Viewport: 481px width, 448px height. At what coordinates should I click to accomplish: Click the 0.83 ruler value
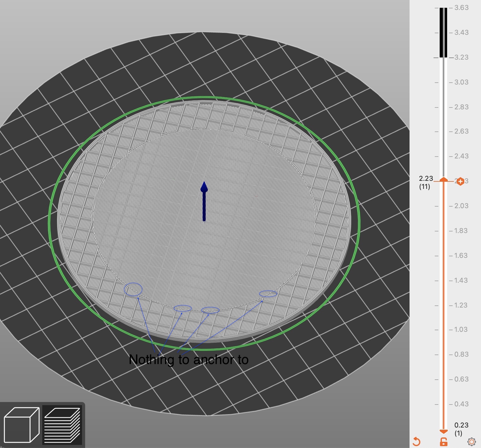click(461, 354)
